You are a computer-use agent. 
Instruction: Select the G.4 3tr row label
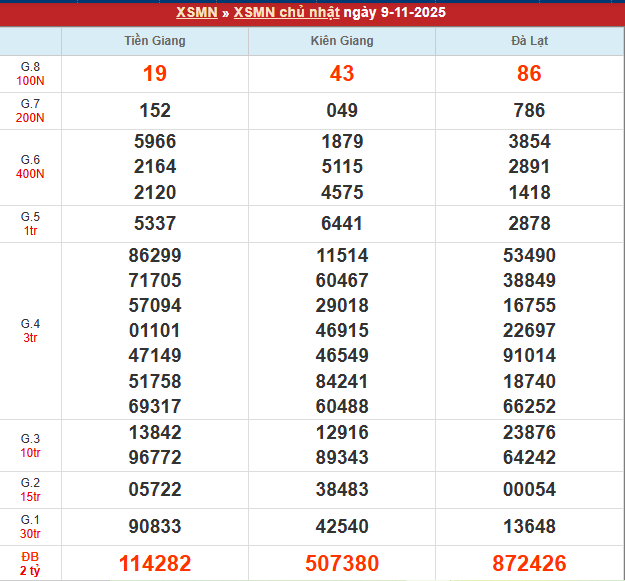30,331
